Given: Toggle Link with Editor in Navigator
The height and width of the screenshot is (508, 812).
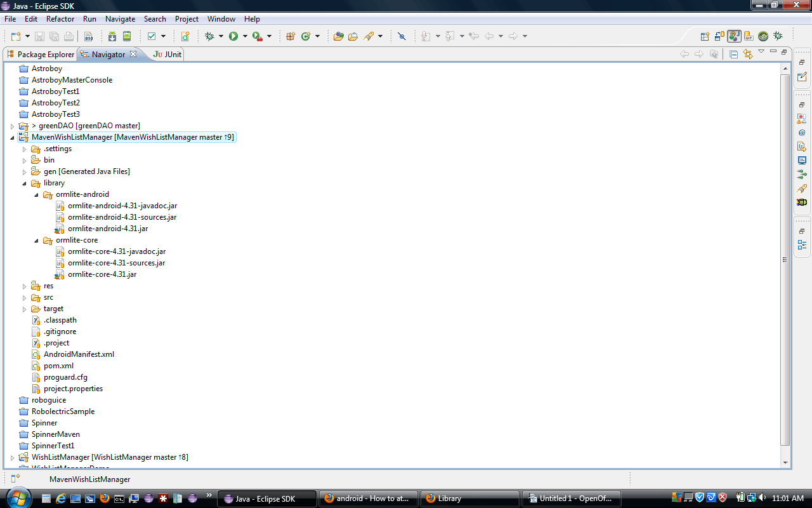Looking at the screenshot, I should pyautogui.click(x=748, y=54).
